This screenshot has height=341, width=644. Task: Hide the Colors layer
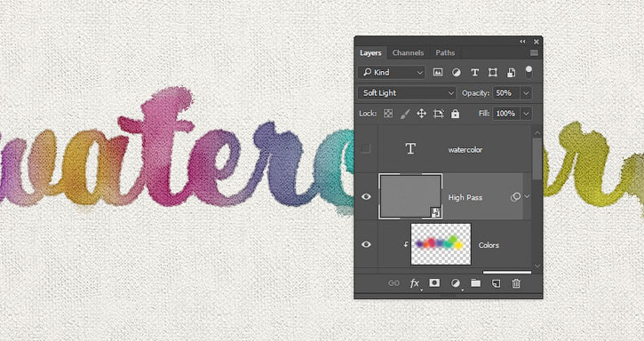(366, 244)
